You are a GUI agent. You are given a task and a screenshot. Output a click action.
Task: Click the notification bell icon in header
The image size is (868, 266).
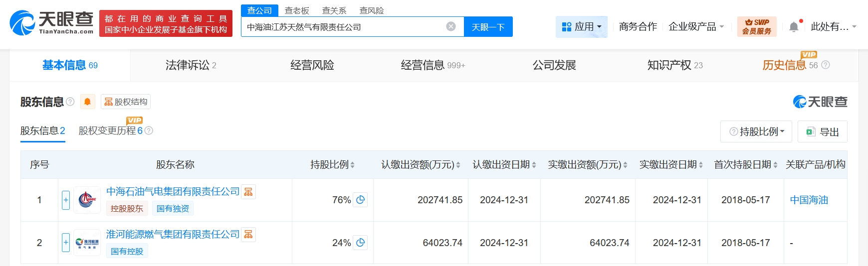(x=794, y=27)
